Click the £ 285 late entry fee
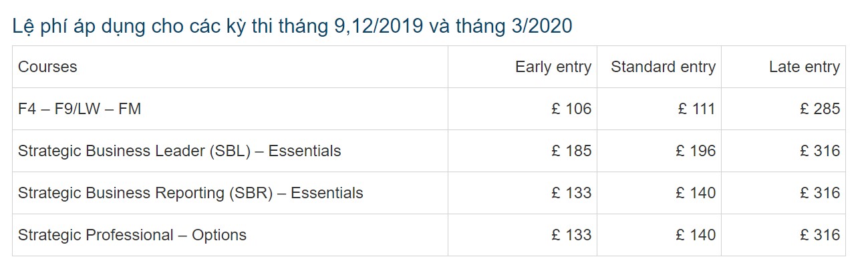 click(820, 109)
